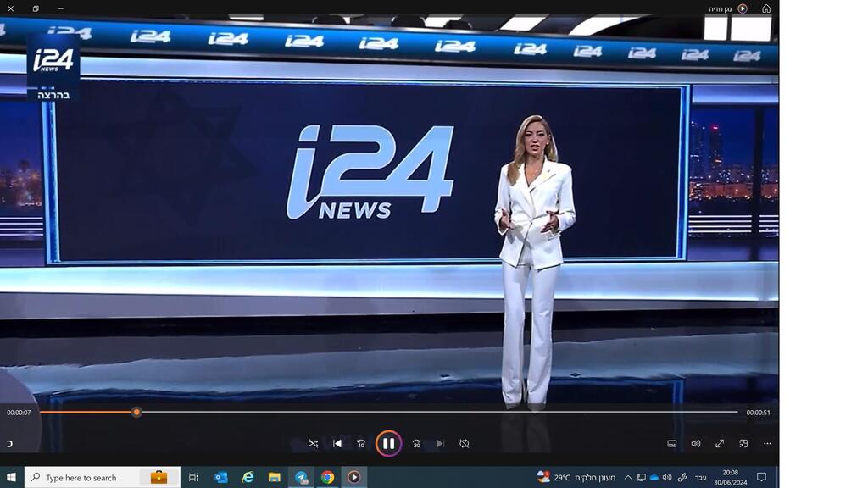Open Outlook from the taskbar
Viewport: 868px width, 488px height.
click(221, 477)
